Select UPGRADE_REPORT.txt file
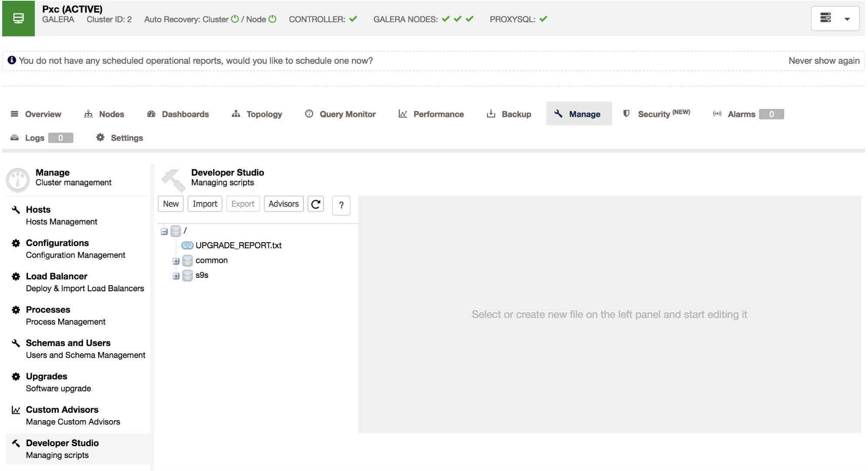868x471 pixels. click(x=238, y=245)
